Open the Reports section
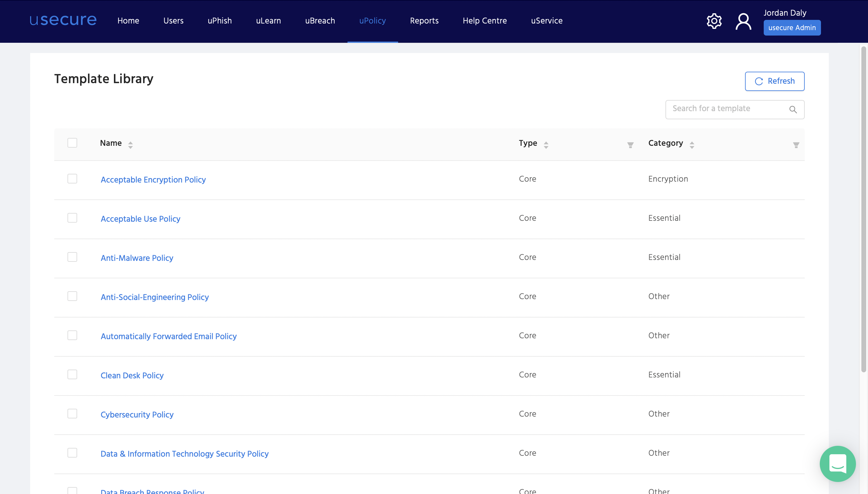This screenshot has height=494, width=868. pyautogui.click(x=424, y=21)
